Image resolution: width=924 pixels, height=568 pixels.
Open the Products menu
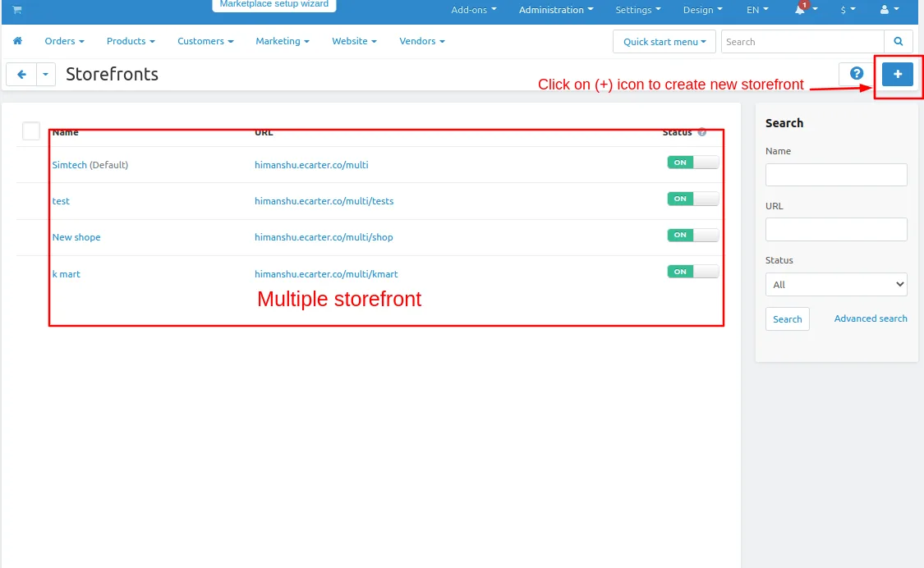[x=131, y=41]
